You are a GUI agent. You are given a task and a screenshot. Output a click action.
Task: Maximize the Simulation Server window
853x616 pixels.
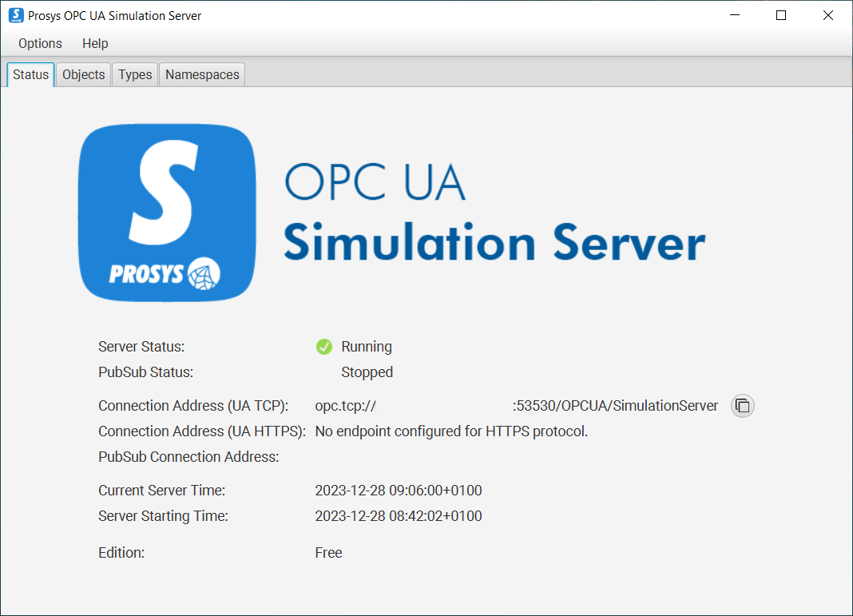[x=781, y=15]
